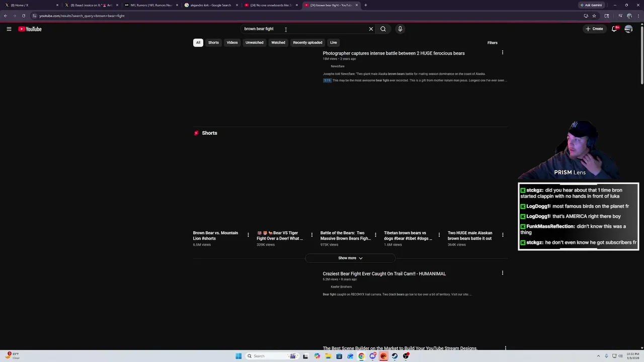Open Newsflare channel link

(x=338, y=66)
